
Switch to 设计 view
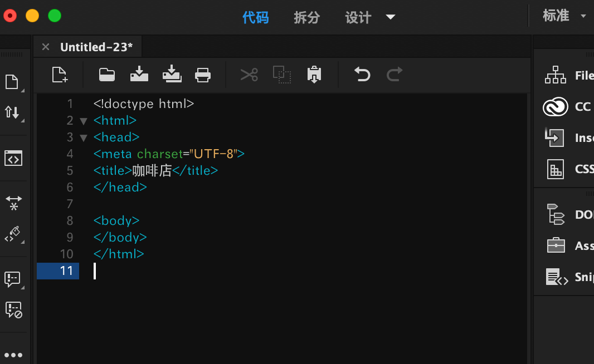coord(358,17)
